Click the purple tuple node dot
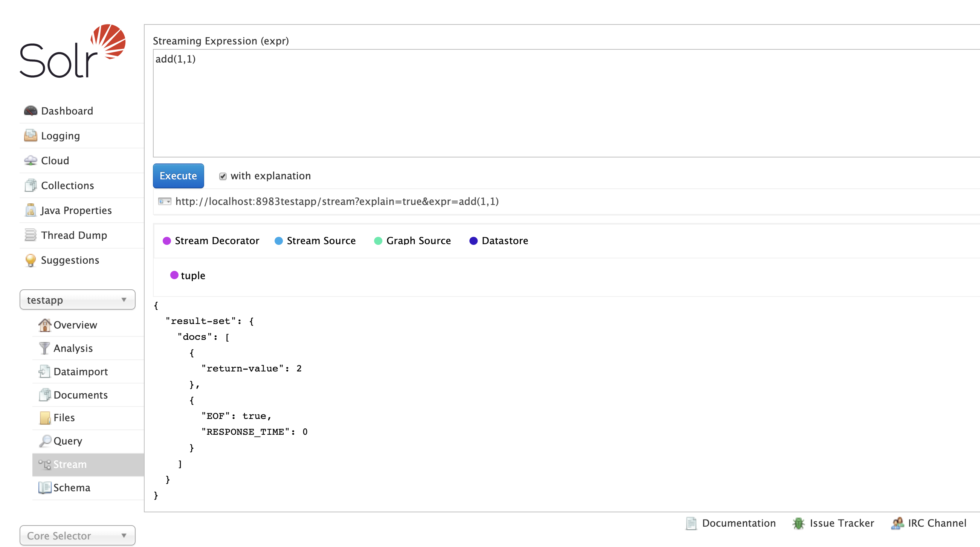This screenshot has height=547, width=980. pos(174,275)
